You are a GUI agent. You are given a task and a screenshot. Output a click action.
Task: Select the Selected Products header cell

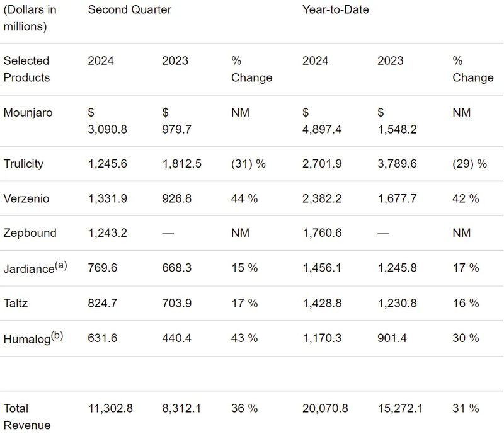click(26, 69)
